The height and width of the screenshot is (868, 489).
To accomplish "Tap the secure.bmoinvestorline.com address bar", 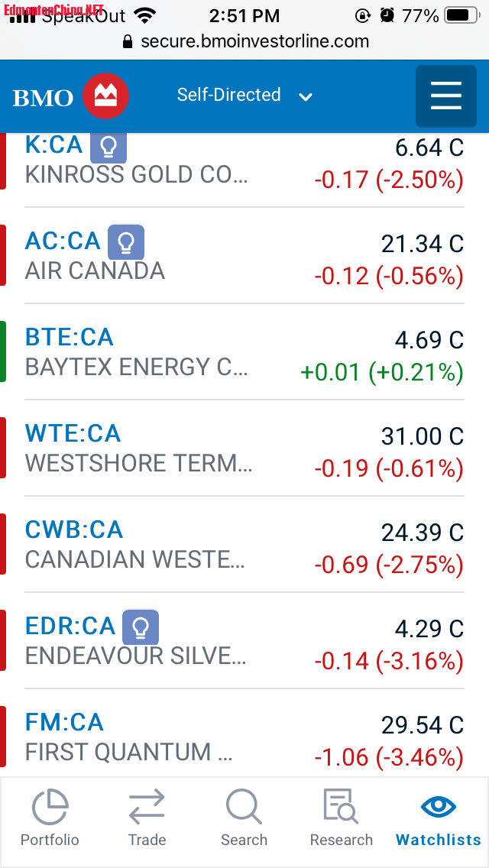I will point(244,41).
